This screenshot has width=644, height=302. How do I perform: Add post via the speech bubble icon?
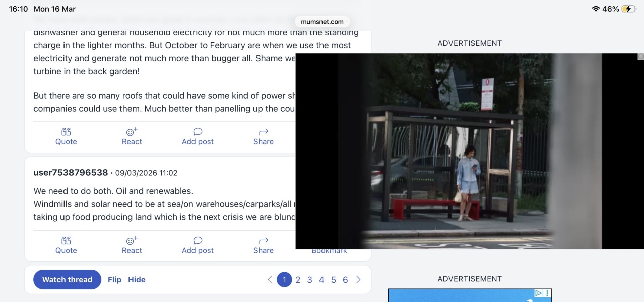tap(198, 136)
